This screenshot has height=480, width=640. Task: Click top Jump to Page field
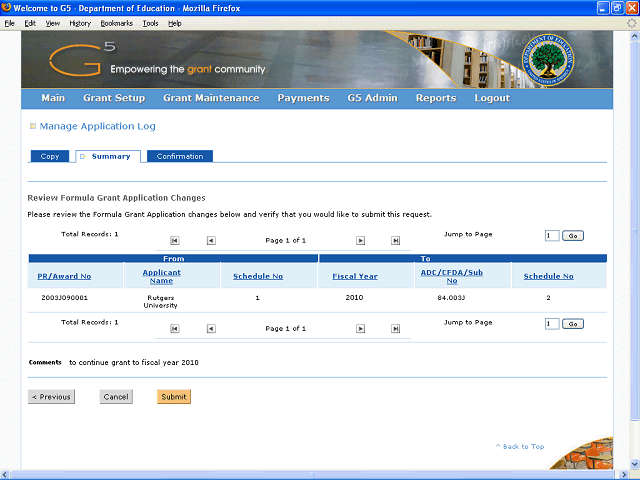pos(552,236)
